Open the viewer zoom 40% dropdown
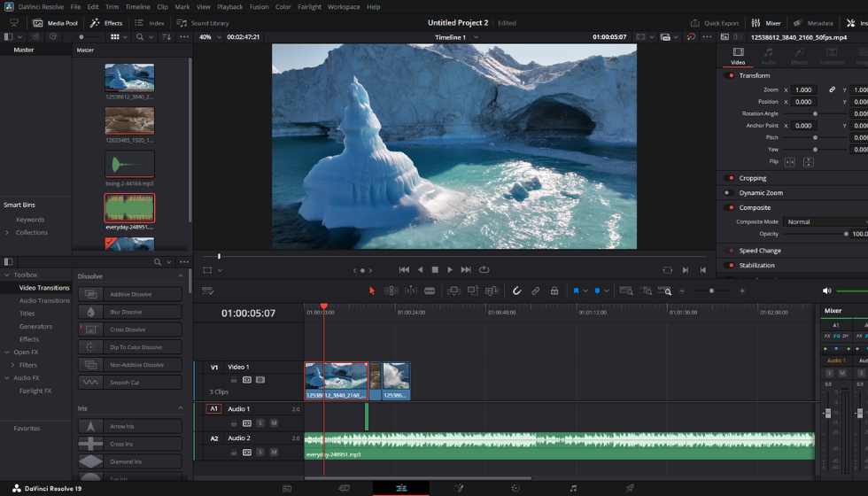 [210, 37]
